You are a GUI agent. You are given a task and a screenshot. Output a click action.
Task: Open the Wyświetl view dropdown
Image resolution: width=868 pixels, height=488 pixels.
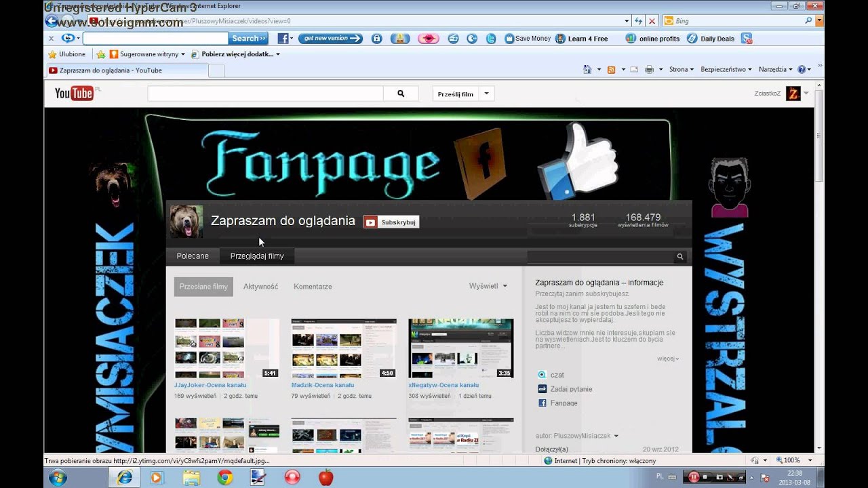tap(488, 286)
